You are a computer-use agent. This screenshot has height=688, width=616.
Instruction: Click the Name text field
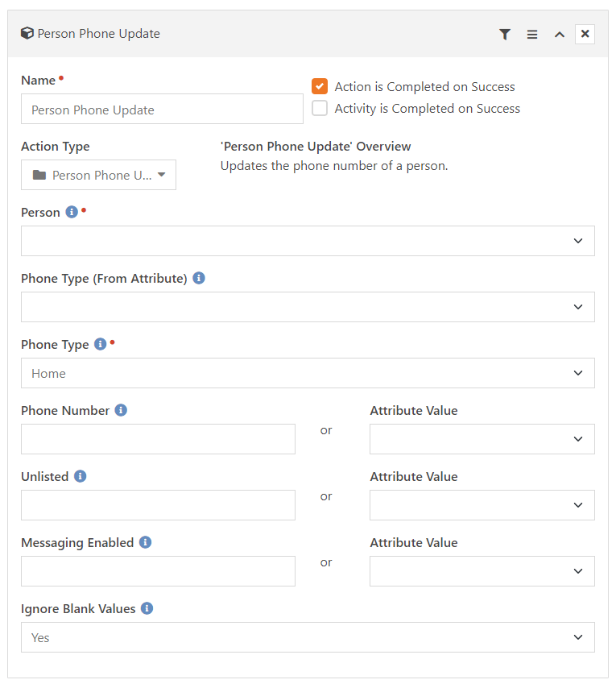click(x=162, y=110)
